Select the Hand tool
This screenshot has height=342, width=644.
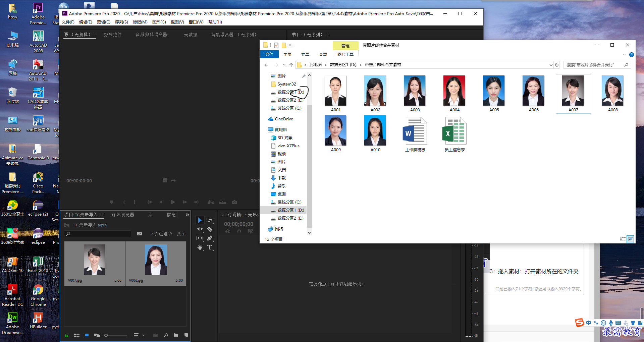pyautogui.click(x=200, y=247)
